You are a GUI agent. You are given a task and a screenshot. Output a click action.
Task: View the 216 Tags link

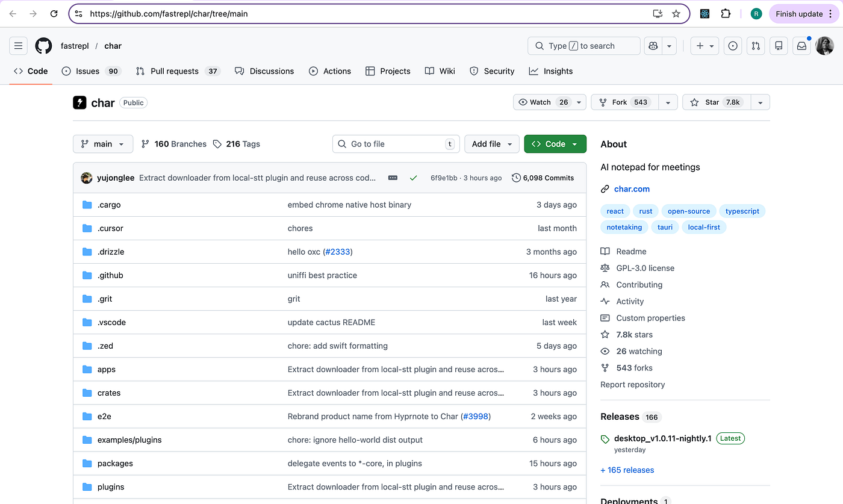click(237, 144)
